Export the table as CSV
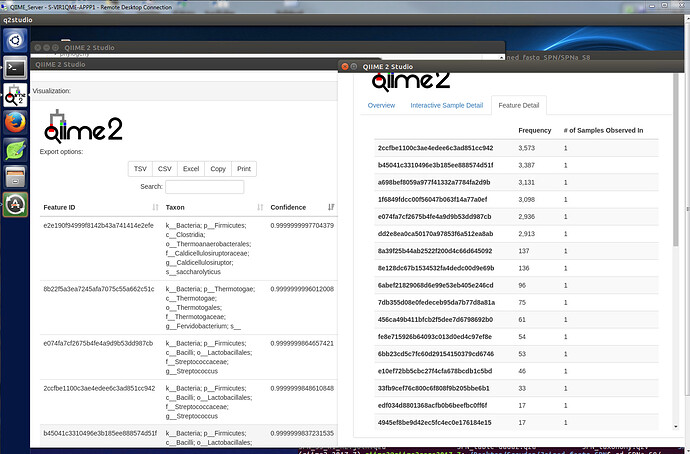 [x=166, y=169]
